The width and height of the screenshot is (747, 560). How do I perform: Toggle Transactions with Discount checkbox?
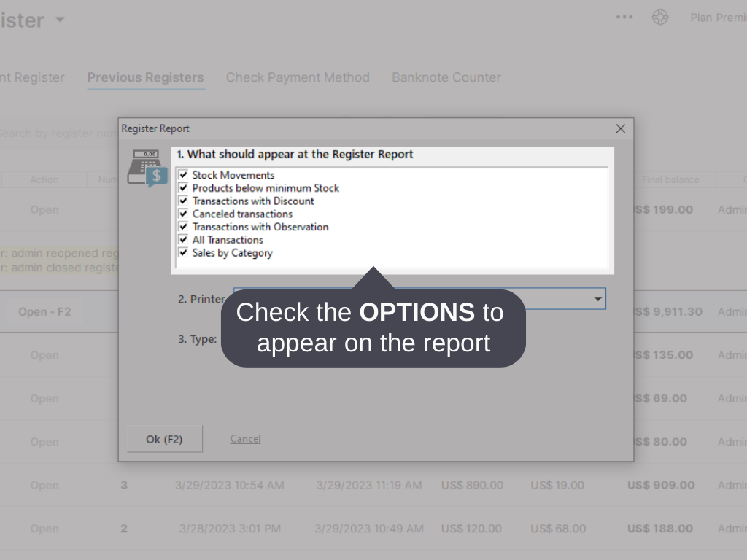point(183,201)
